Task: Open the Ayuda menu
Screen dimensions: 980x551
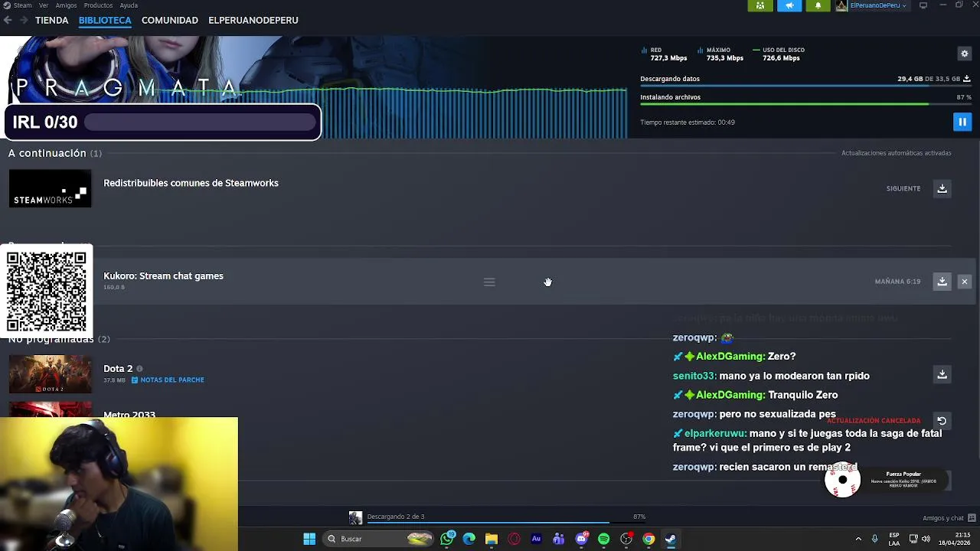Action: click(129, 5)
